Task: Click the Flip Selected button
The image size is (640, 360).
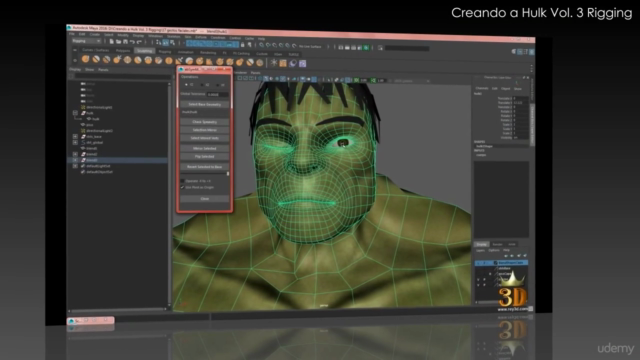Action: (x=204, y=156)
